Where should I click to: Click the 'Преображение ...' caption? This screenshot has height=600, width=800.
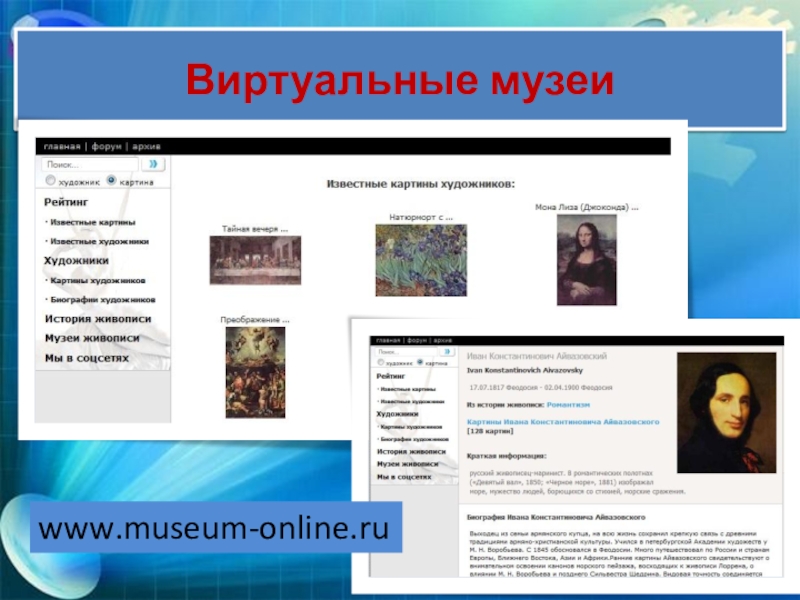[255, 320]
